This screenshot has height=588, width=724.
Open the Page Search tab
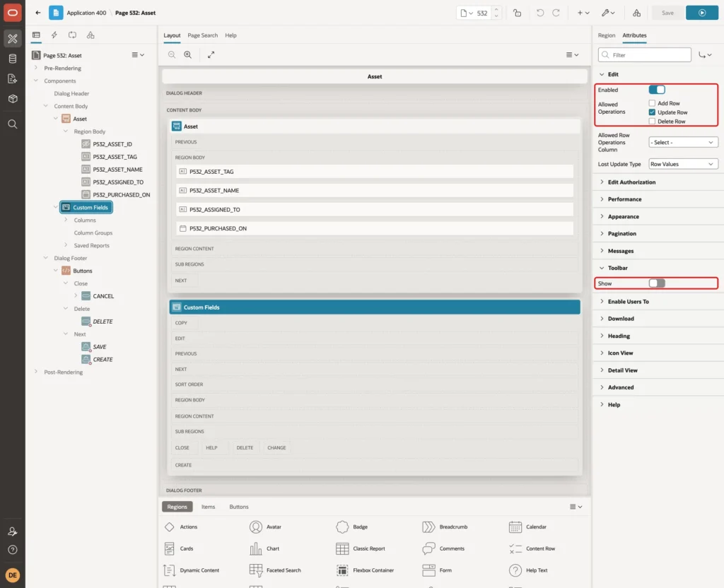tap(202, 35)
